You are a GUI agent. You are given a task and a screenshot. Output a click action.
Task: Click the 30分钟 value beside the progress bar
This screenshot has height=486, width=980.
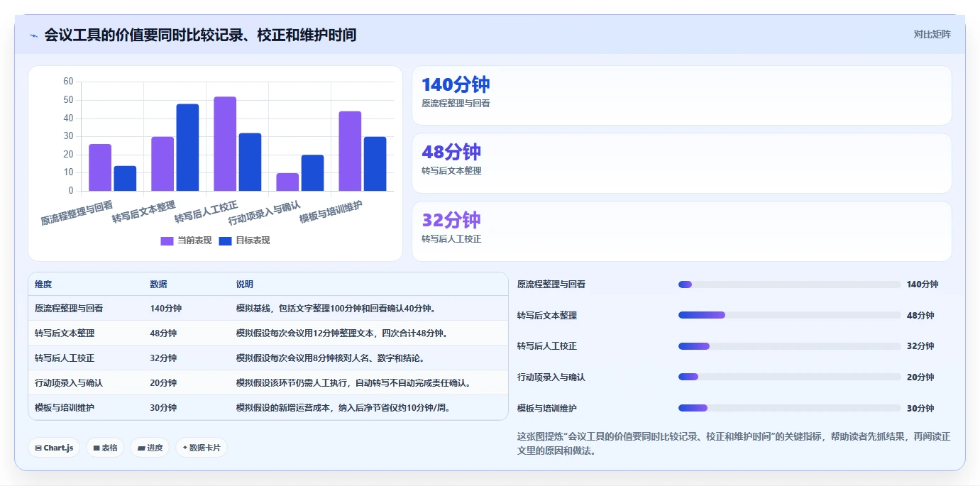coord(920,409)
